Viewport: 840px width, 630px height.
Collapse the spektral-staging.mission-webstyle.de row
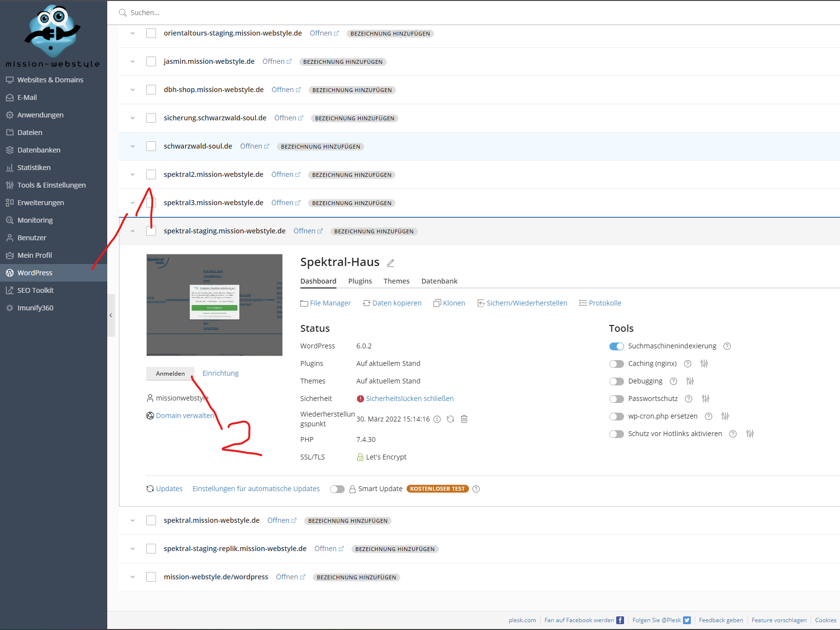coord(133,231)
